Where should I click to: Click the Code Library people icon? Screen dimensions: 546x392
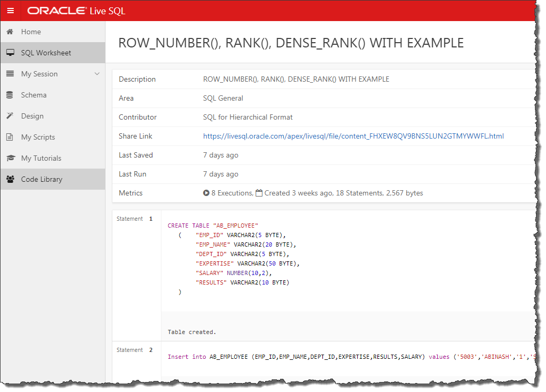(x=11, y=179)
